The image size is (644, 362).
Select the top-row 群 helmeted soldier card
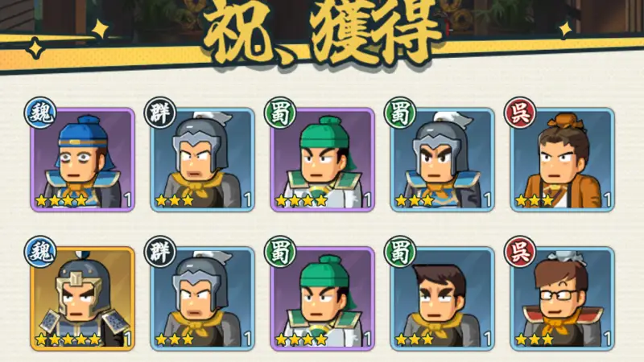pyautogui.click(x=203, y=159)
